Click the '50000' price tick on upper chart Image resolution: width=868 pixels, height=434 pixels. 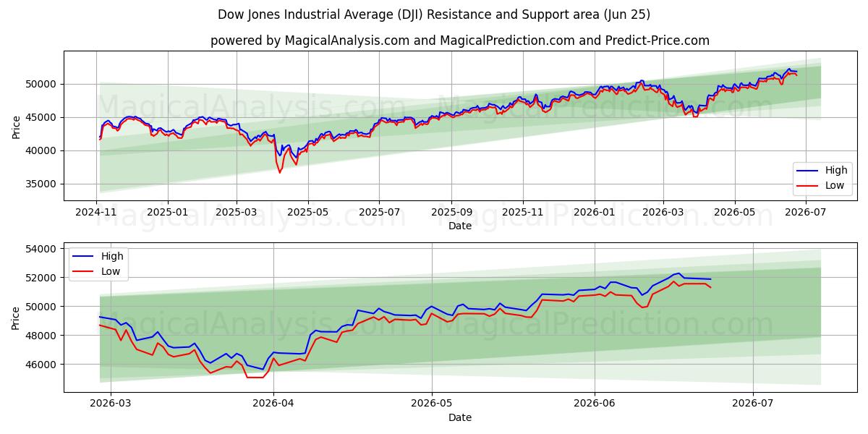pos(43,84)
